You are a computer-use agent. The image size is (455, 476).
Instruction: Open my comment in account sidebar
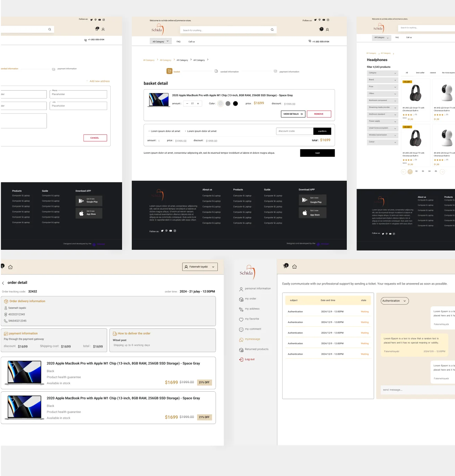pyautogui.click(x=250, y=329)
